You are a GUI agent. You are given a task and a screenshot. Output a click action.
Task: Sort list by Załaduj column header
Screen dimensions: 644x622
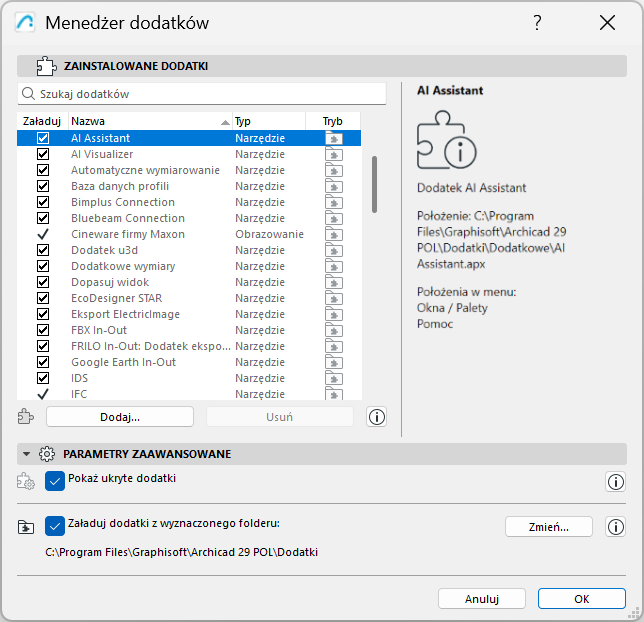[x=42, y=121]
